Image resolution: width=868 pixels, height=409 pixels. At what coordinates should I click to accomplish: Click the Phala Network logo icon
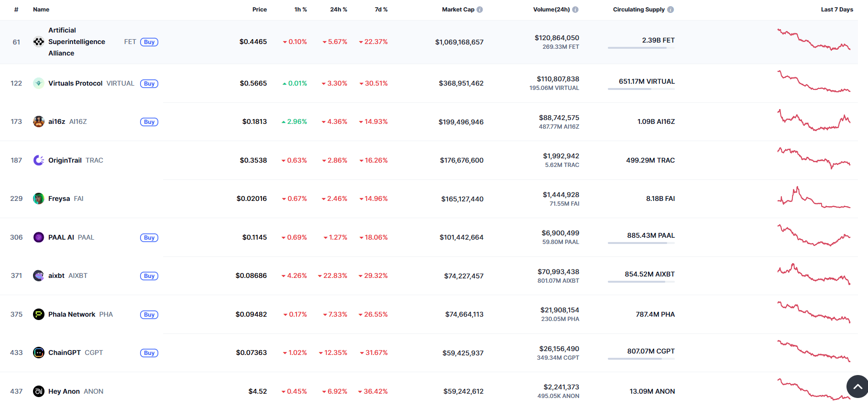38,314
